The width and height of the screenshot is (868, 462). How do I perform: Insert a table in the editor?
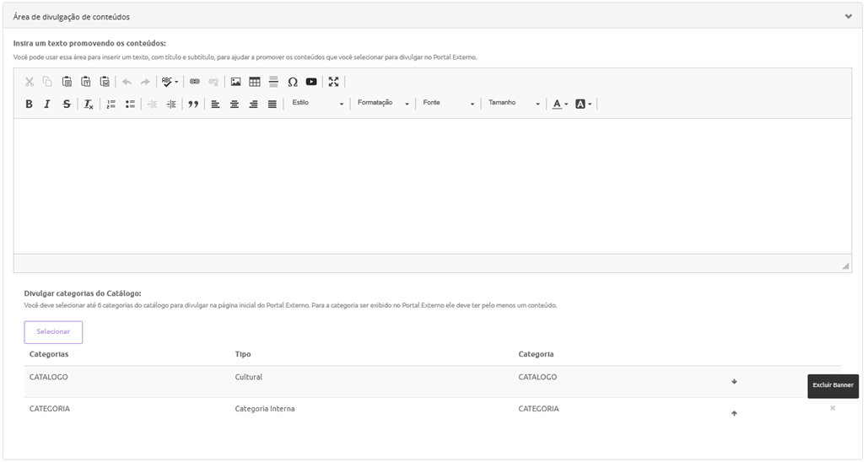coord(255,82)
